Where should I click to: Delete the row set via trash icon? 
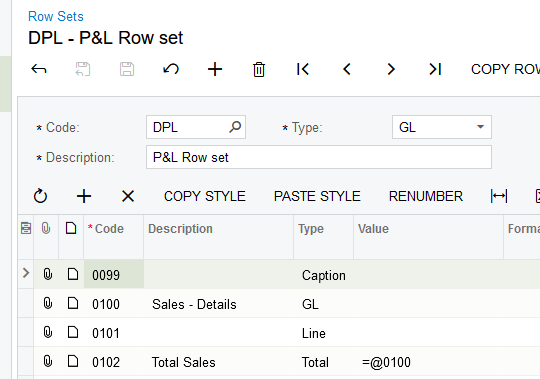click(x=259, y=69)
